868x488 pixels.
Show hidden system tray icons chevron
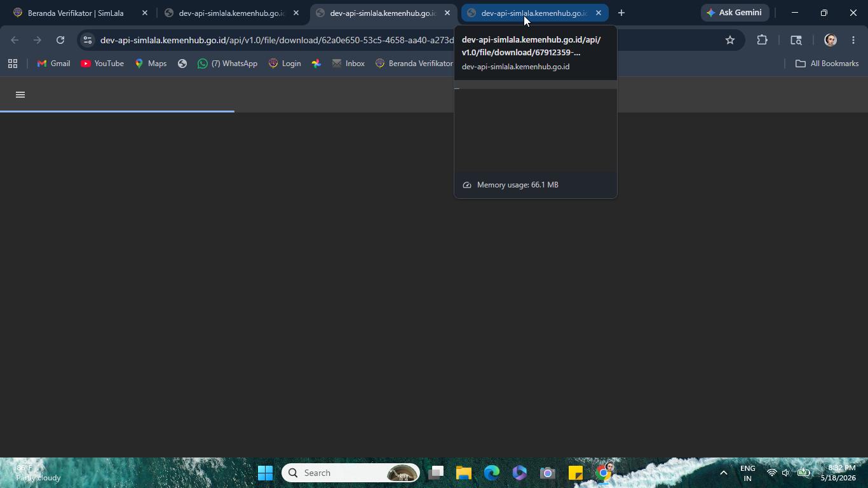click(x=723, y=473)
